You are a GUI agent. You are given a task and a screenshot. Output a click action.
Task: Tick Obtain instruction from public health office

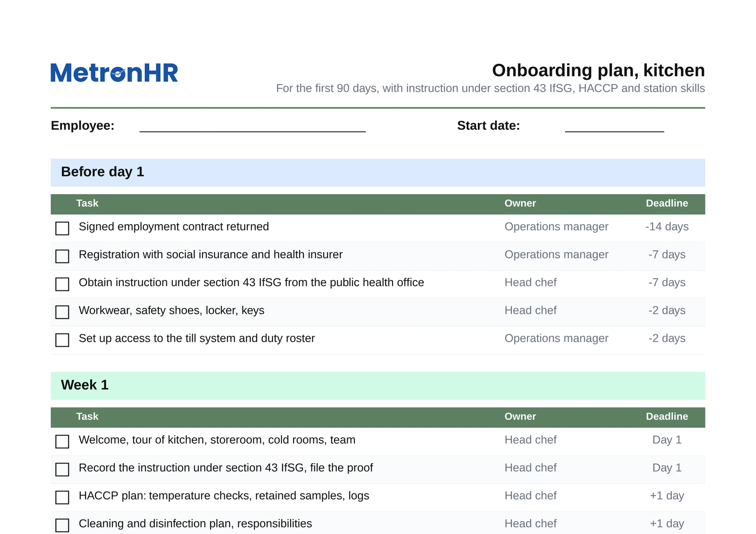coord(62,284)
